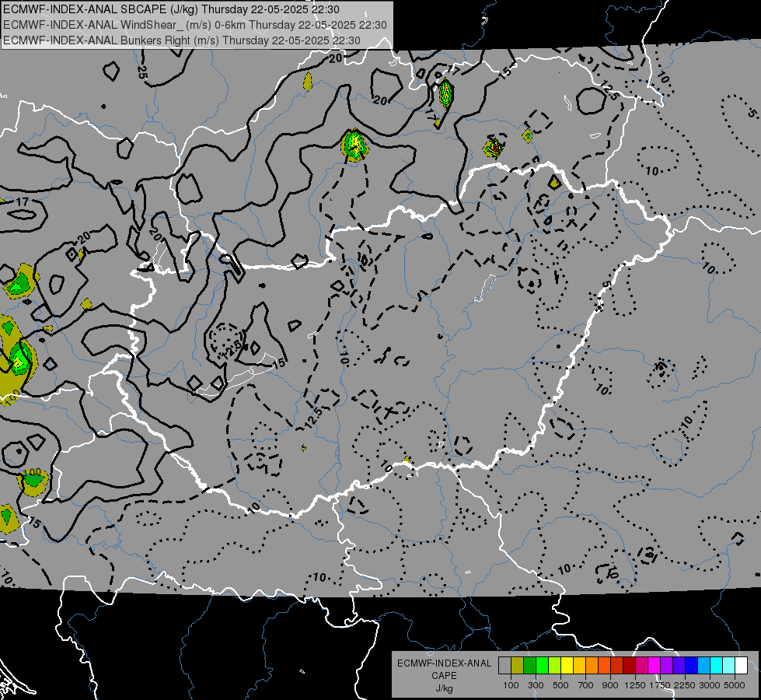The width and height of the screenshot is (761, 700).
Task: Select the white swatch at legend end
Action: (x=742, y=666)
